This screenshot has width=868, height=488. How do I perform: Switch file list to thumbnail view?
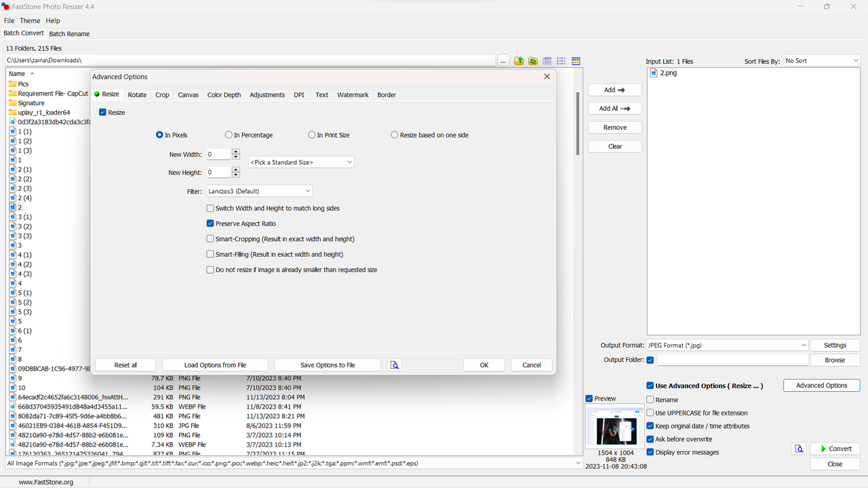(576, 61)
